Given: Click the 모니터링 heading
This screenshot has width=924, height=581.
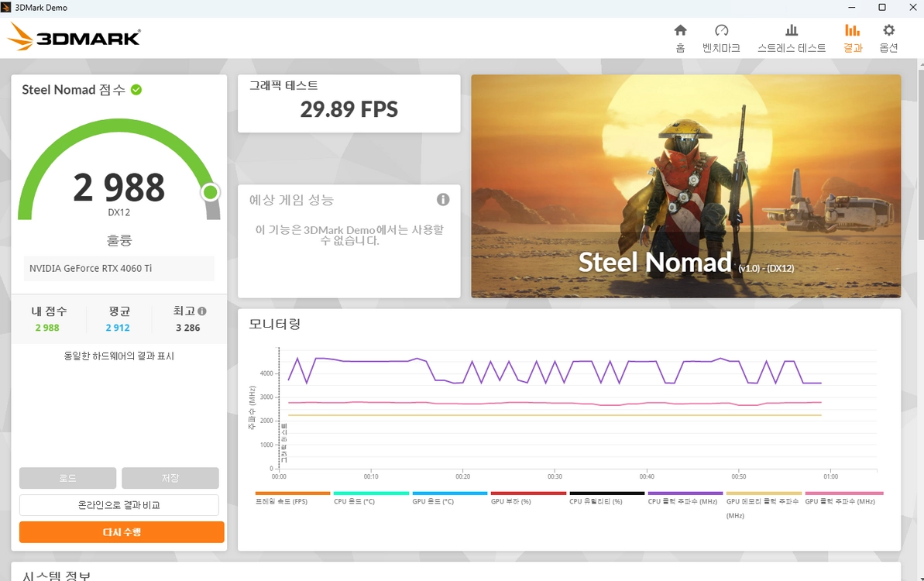Looking at the screenshot, I should tap(275, 324).
